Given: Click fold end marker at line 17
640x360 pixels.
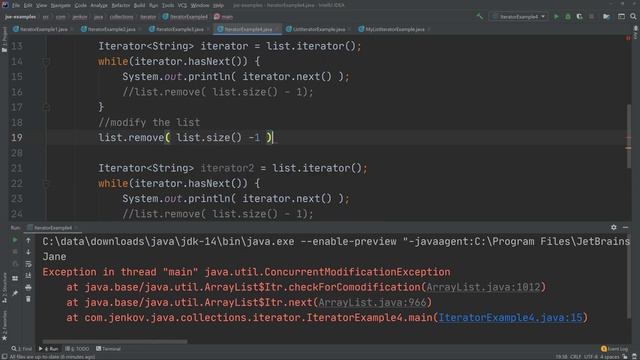Looking at the screenshot, I should pyautogui.click(x=46, y=107).
